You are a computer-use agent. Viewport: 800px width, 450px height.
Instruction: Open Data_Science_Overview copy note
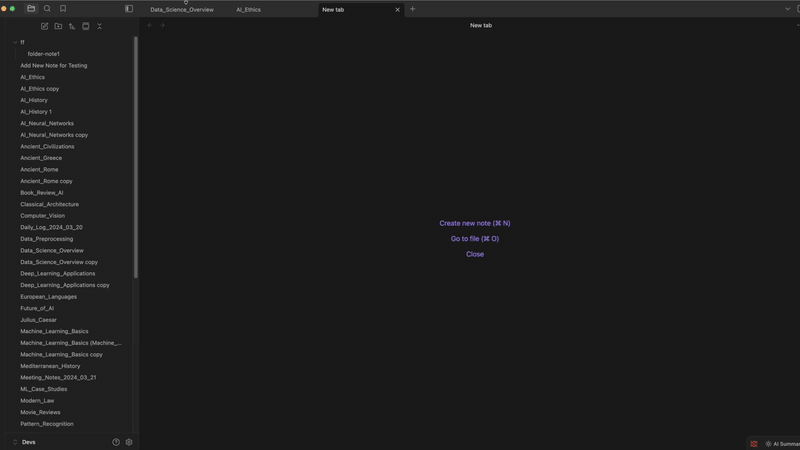tap(59, 262)
